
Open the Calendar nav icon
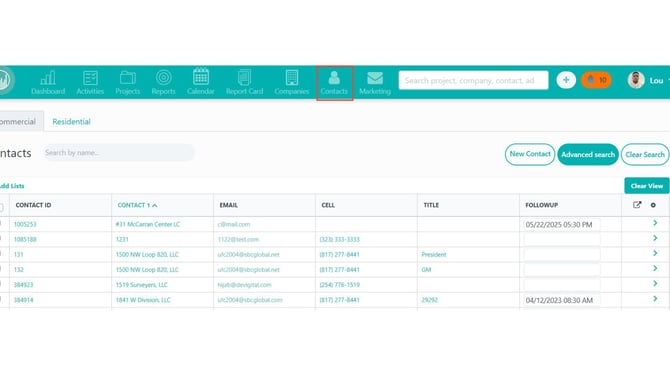point(200,77)
